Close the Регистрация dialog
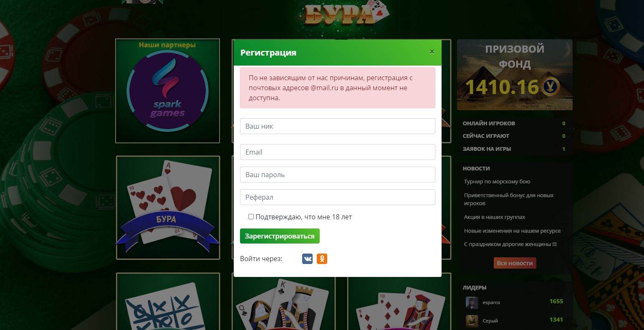Image resolution: width=644 pixels, height=330 pixels. coord(432,52)
